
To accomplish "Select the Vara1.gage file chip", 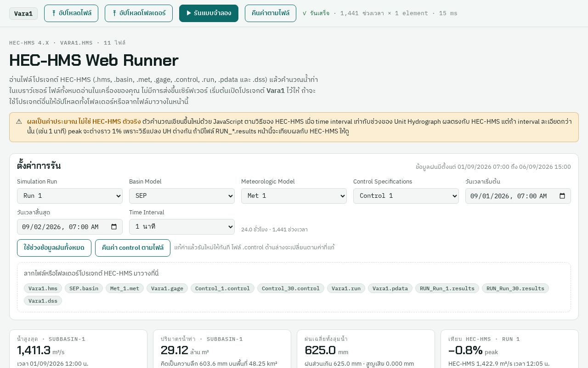I will (167, 288).
